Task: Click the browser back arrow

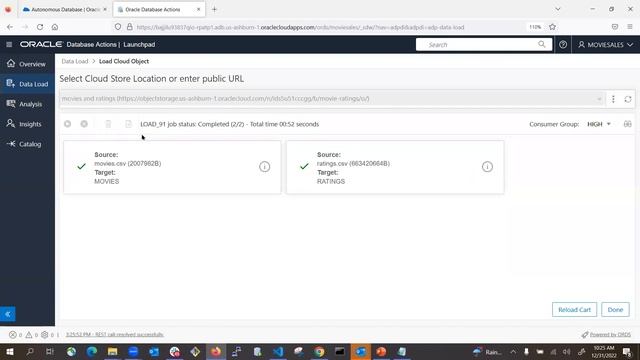Action: click(10, 27)
